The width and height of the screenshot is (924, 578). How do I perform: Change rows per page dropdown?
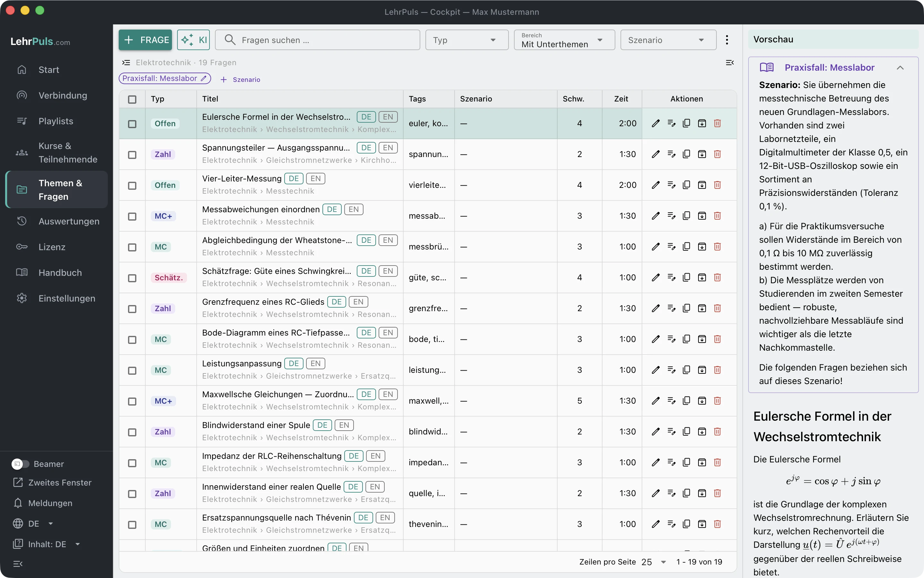[x=654, y=562]
